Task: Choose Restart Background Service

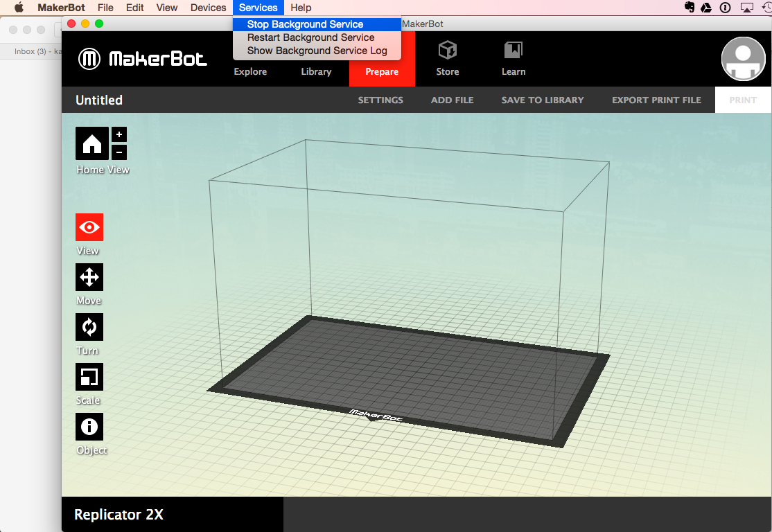Action: (310, 37)
